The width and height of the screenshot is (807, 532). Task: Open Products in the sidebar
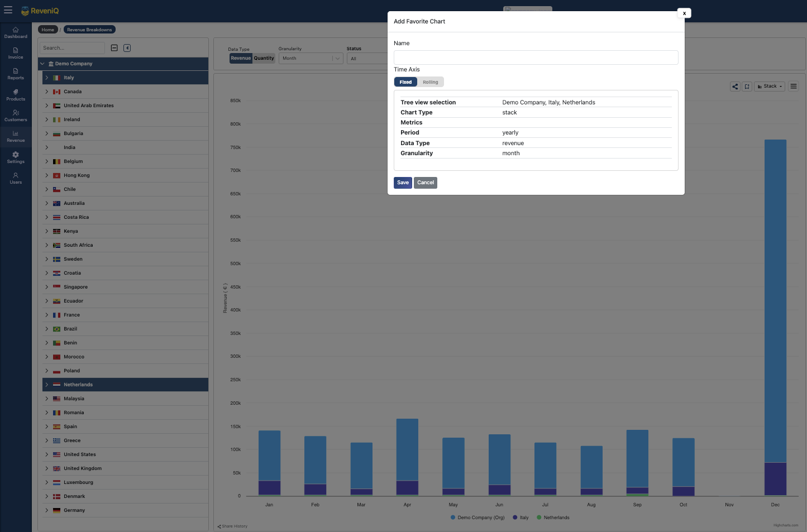click(16, 95)
